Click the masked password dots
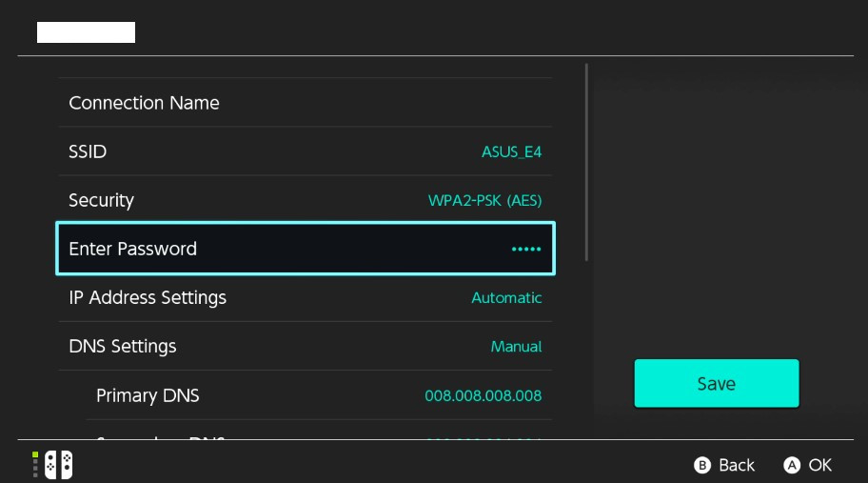Viewport: 868px width, 483px height. (526, 250)
